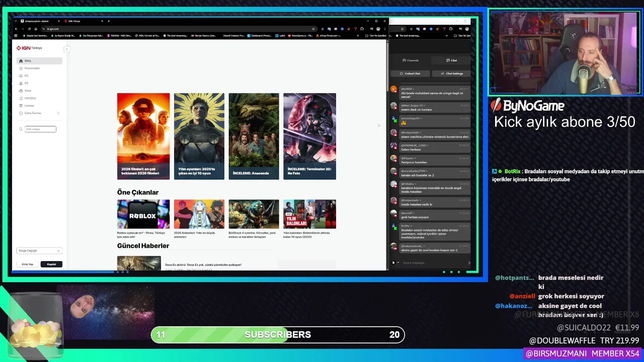Open The best streaming bookmark in IGN window
Viewport: 644px width, 362px height.
coord(175,36)
